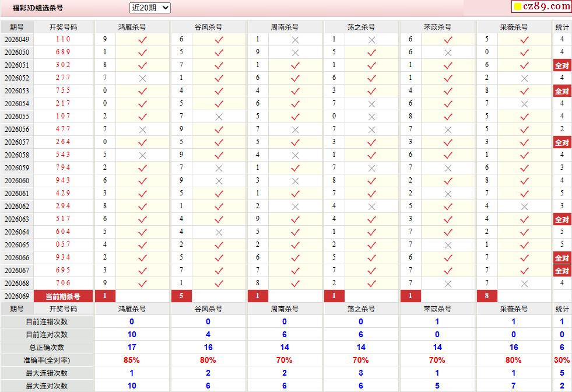
Task: Click the red 8 under 采薇杀号 current prediction
Action: 487,296
